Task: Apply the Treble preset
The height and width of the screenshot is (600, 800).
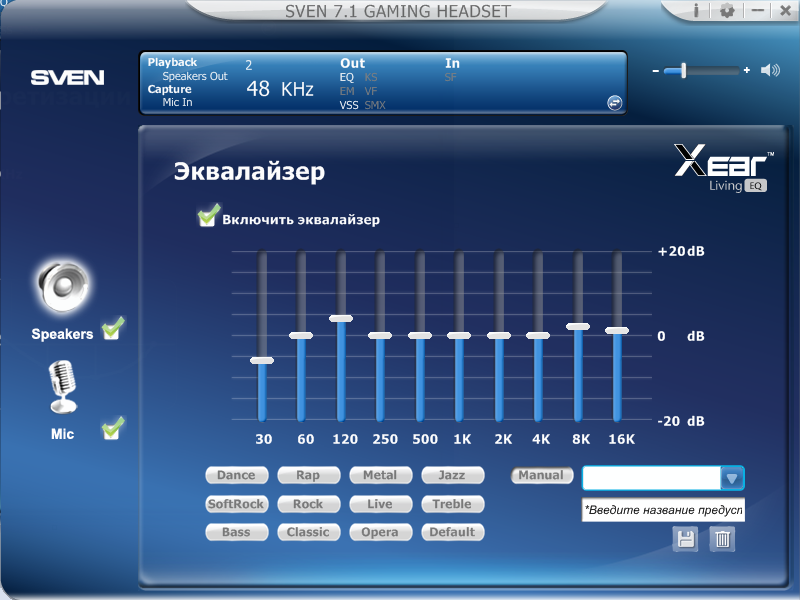Action: (x=453, y=504)
